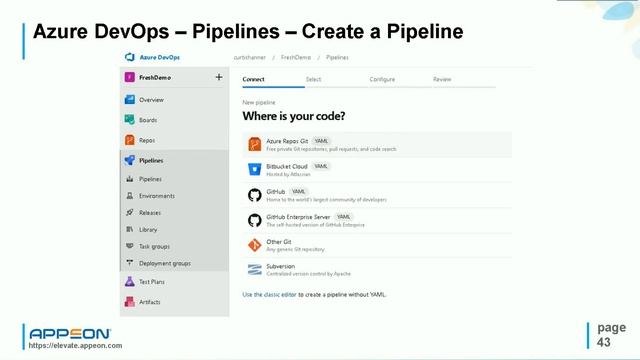Open the Test Plans flask icon
640x360 pixels.
[x=130, y=281]
